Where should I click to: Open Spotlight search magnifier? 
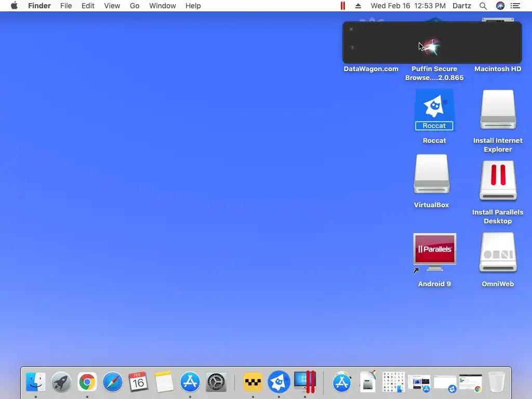pos(483,6)
